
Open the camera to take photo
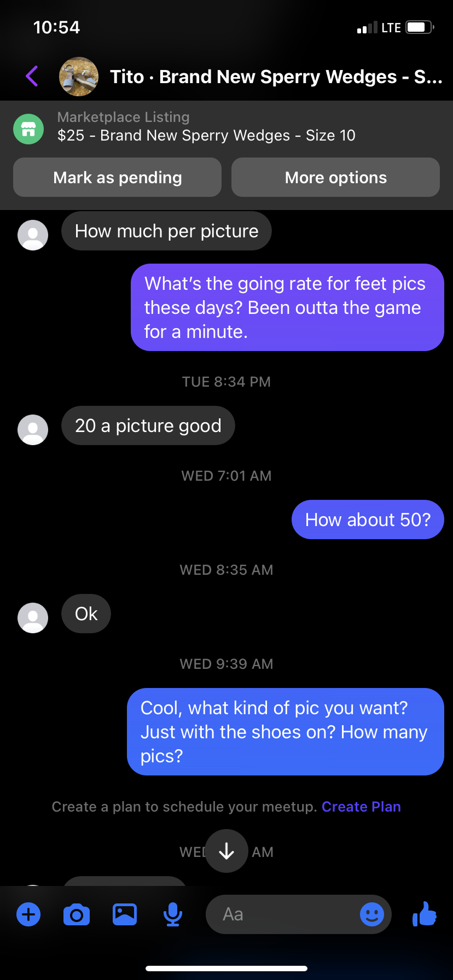(77, 914)
